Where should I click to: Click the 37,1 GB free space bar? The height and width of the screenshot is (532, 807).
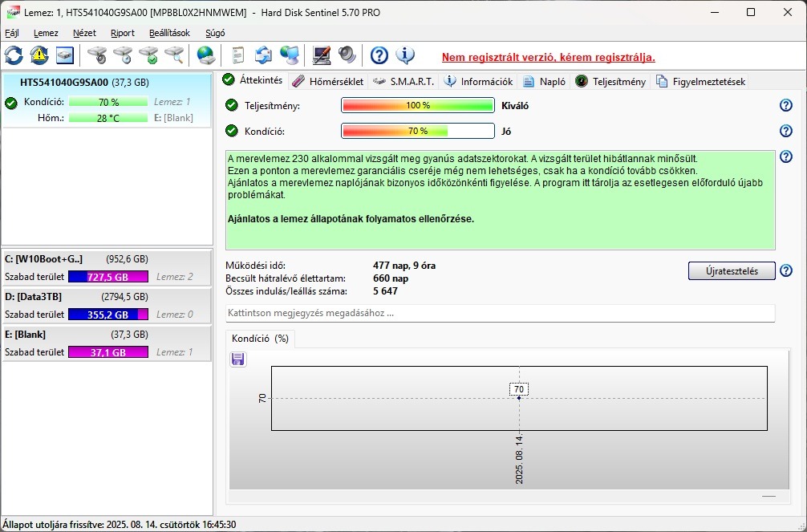click(108, 352)
